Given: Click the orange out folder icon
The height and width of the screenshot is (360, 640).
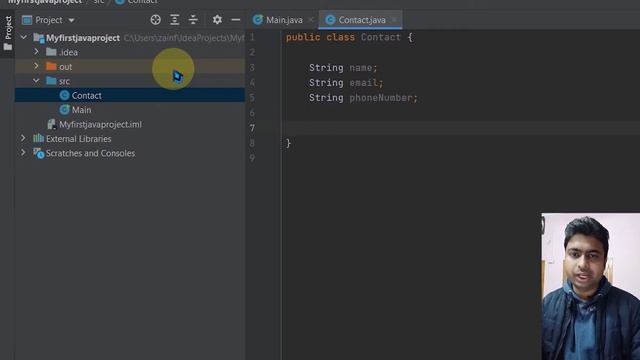Looking at the screenshot, I should 51,66.
